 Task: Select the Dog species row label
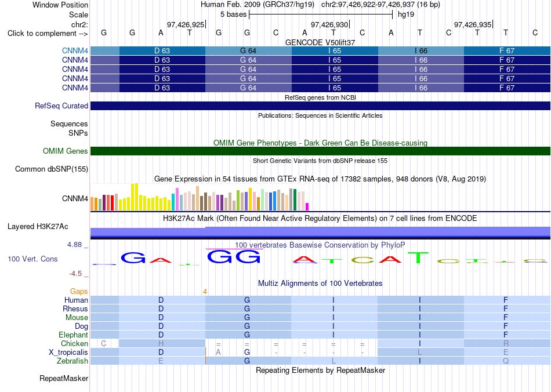click(81, 326)
